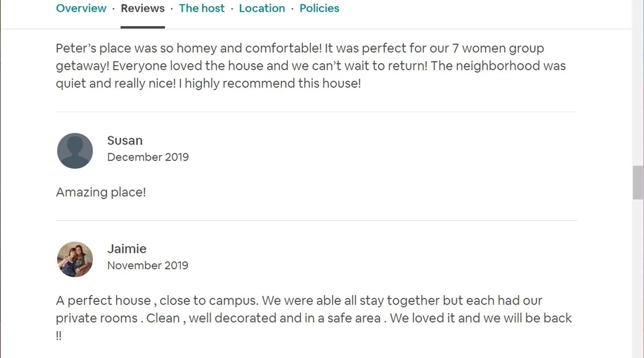
Task: Click reviewer name Jaimie
Action: pyautogui.click(x=127, y=249)
